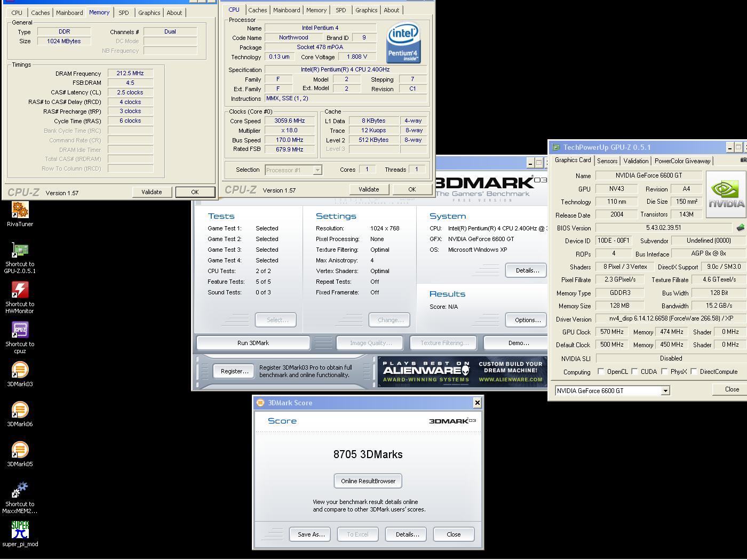The image size is (747, 560).
Task: Open About tab in right CPU-Z window
Action: [391, 10]
